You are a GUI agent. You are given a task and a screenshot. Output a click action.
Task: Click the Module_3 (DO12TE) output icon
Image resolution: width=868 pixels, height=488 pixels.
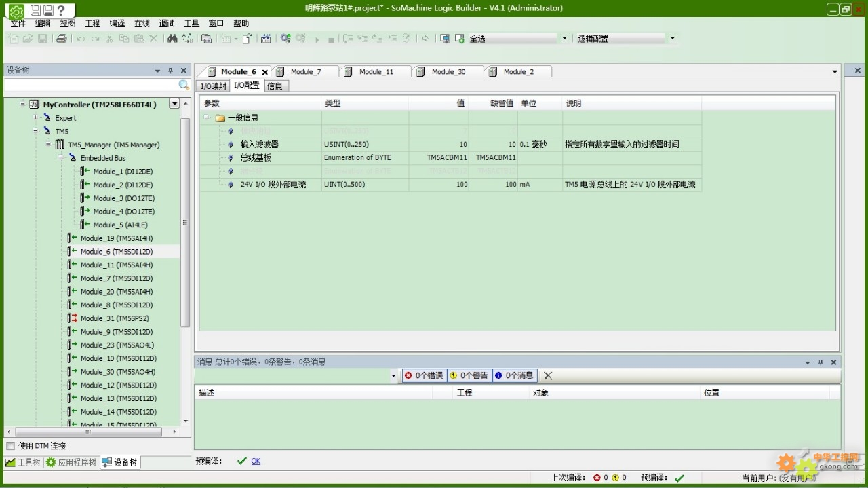(x=85, y=198)
